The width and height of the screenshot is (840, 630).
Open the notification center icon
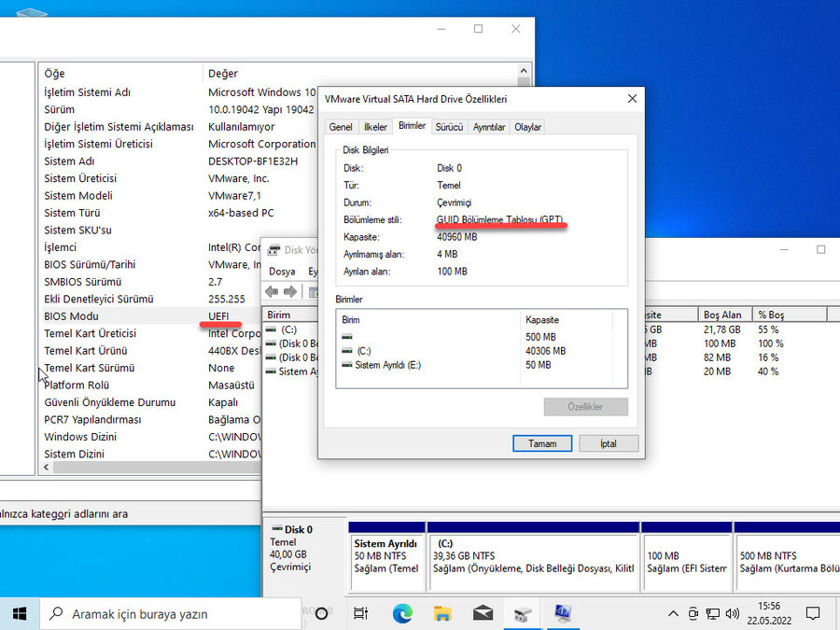point(813,613)
